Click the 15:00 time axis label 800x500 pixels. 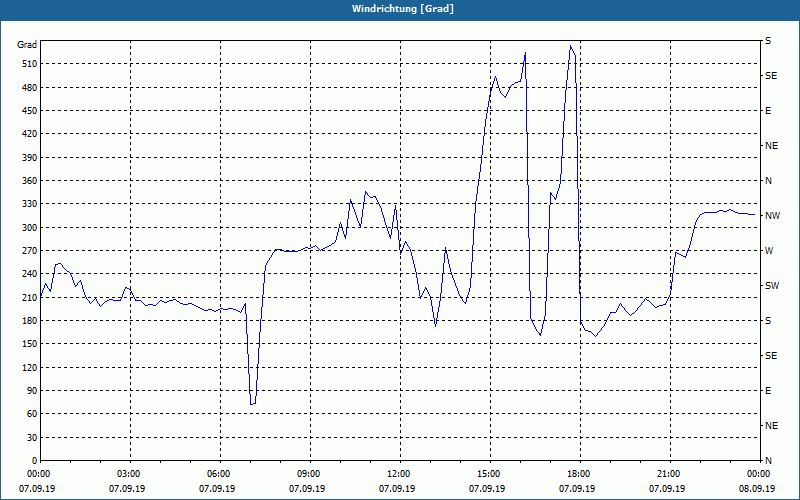490,473
